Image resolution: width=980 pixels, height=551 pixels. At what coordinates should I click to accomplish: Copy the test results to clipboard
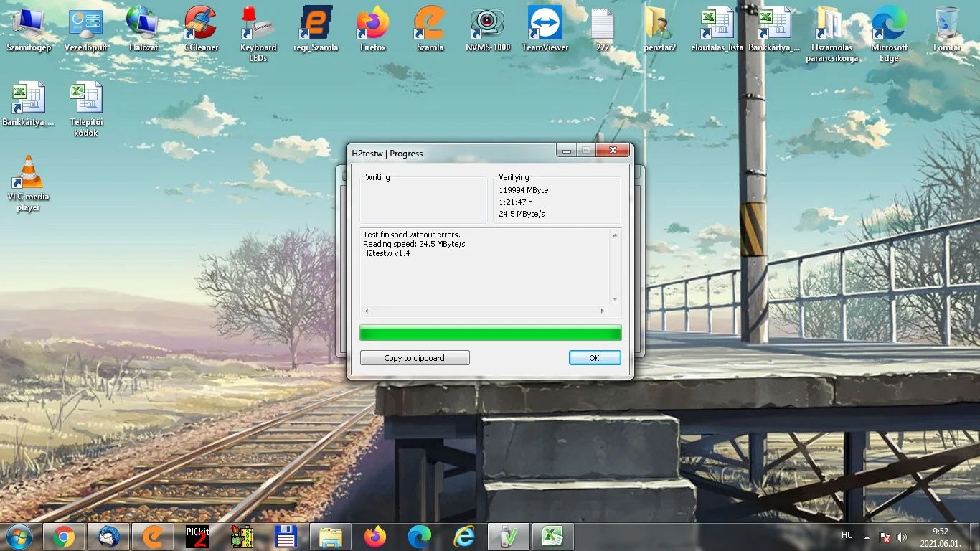coord(415,358)
